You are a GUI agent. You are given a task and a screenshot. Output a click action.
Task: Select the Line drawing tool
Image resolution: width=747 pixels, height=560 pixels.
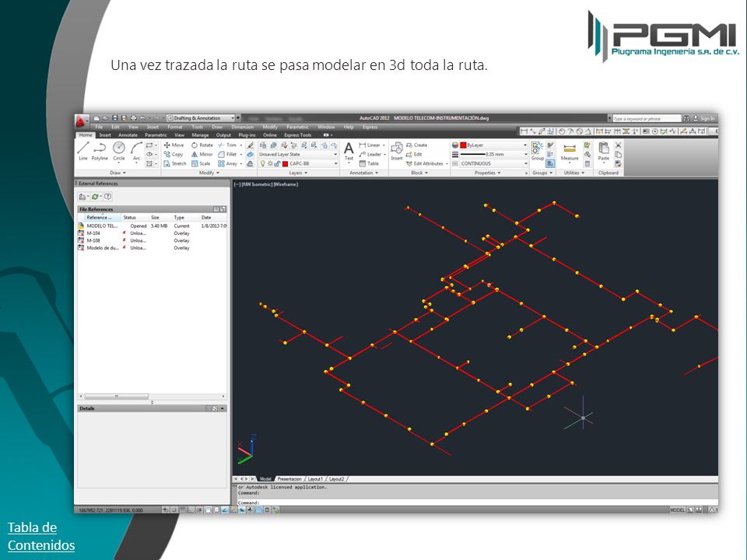pyautogui.click(x=83, y=151)
